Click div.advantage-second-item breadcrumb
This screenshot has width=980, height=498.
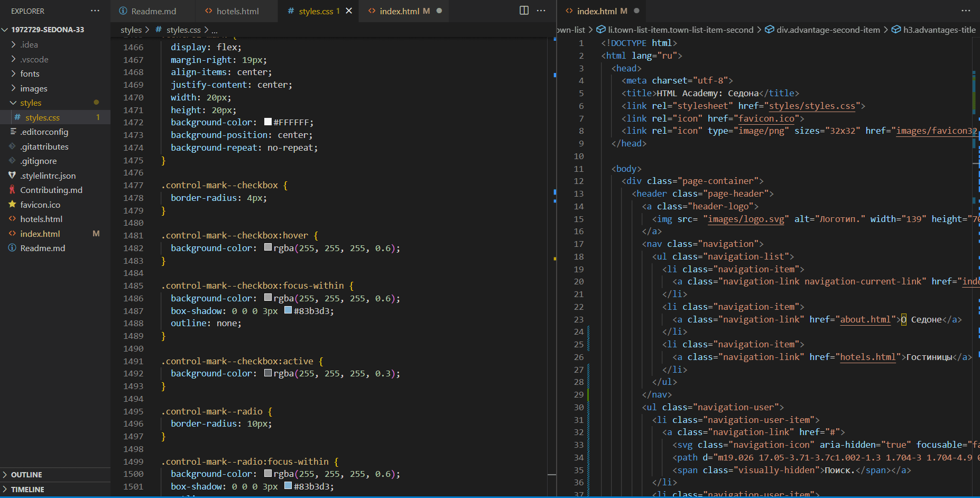tap(828, 30)
